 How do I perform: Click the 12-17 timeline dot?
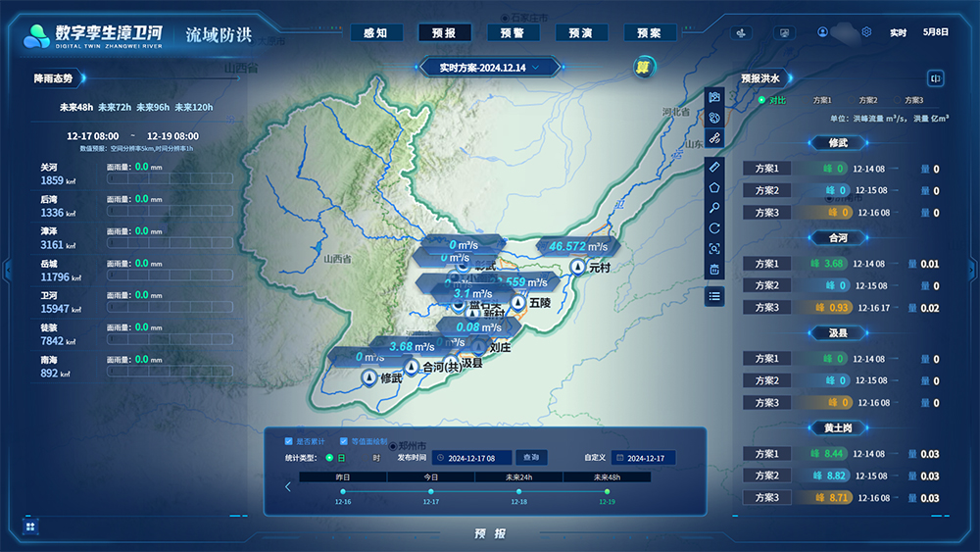430,491
